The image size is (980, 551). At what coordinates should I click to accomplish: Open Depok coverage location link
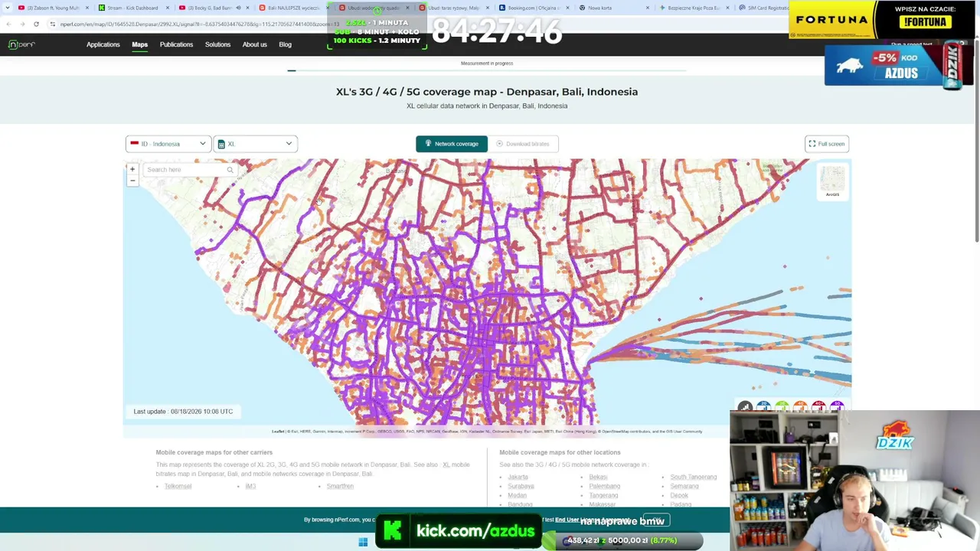click(679, 495)
